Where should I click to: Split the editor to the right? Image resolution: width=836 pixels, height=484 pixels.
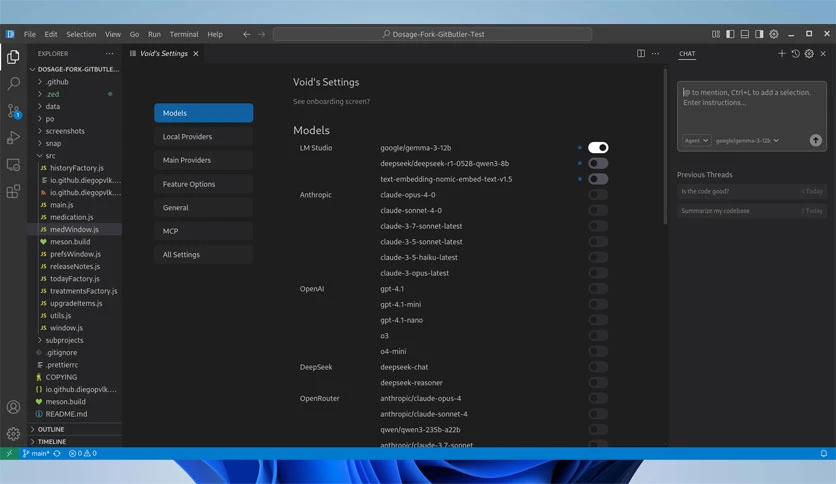pos(641,53)
